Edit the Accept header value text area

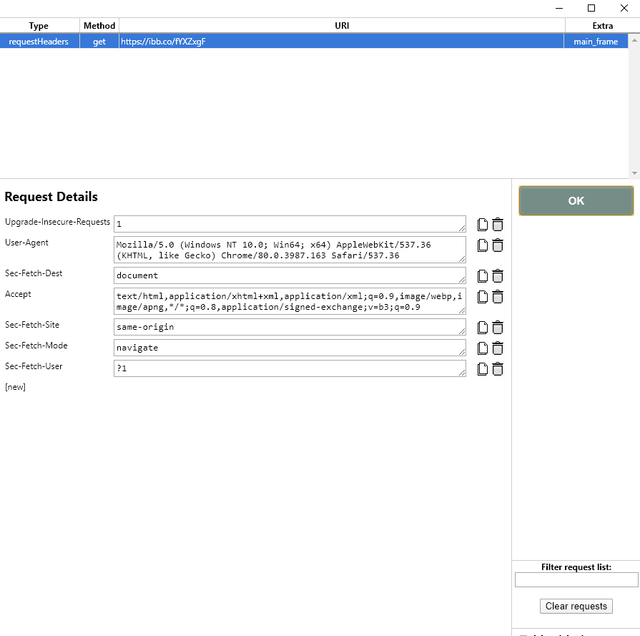pyautogui.click(x=290, y=301)
